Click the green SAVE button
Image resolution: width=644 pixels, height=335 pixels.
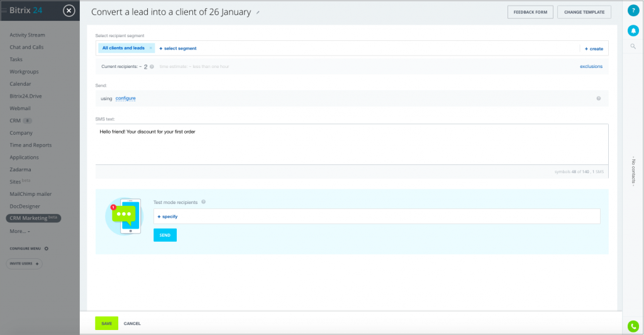tap(106, 323)
